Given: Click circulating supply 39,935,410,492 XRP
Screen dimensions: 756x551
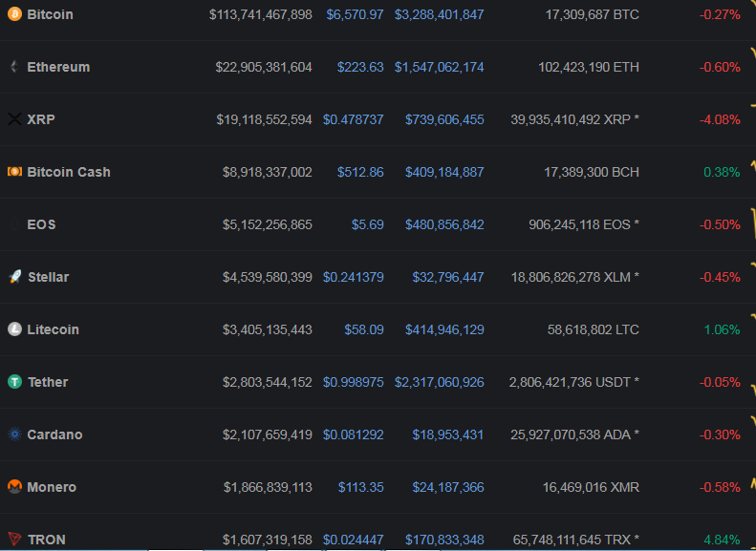Looking at the screenshot, I should pyautogui.click(x=574, y=119).
